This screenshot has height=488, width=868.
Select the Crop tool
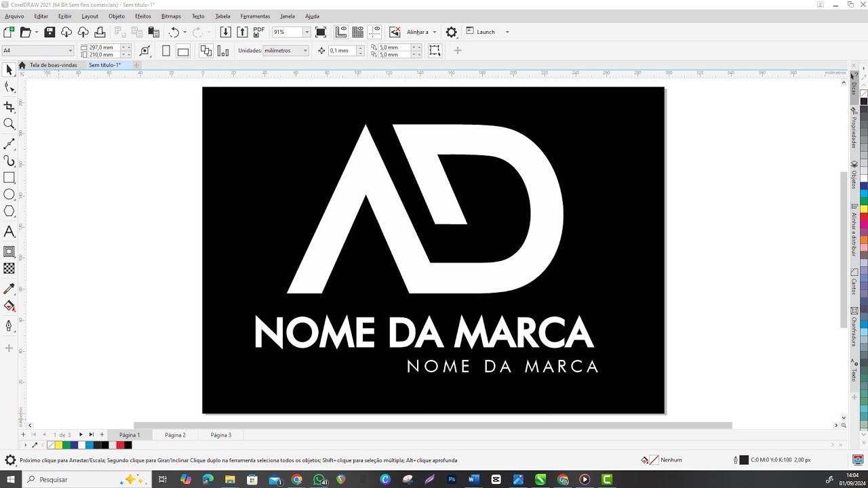(x=9, y=107)
